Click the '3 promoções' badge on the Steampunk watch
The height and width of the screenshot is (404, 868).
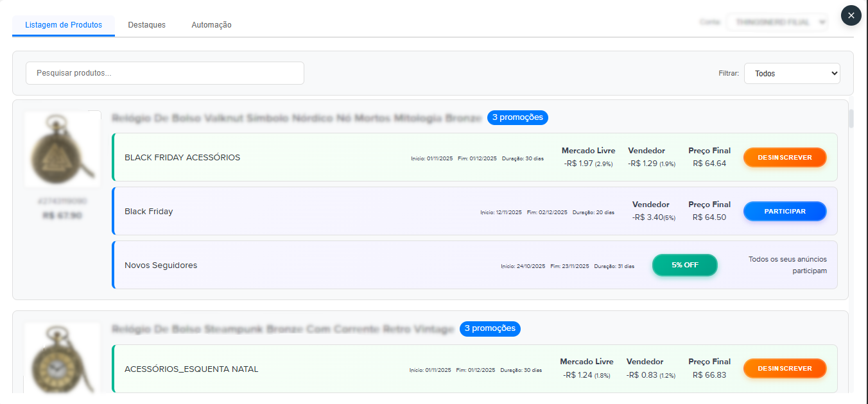(x=490, y=328)
